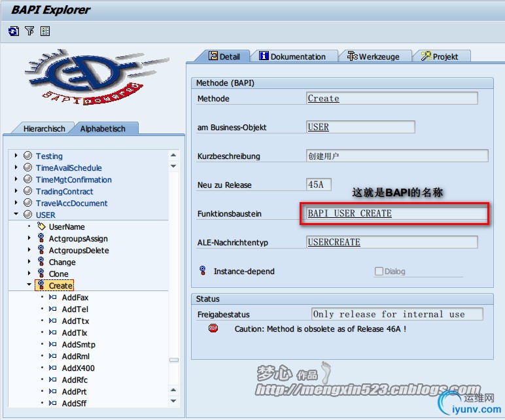
Task: Click the Detail tab icon
Action: click(x=213, y=56)
